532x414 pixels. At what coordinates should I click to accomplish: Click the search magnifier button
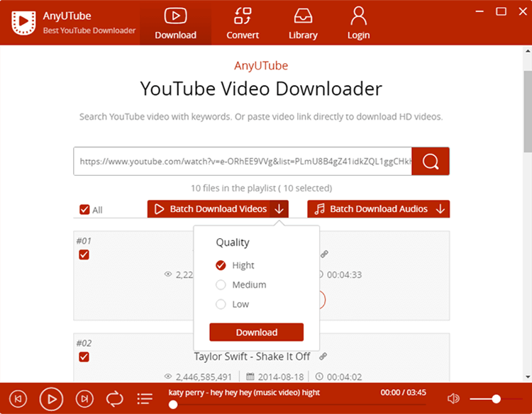point(431,161)
